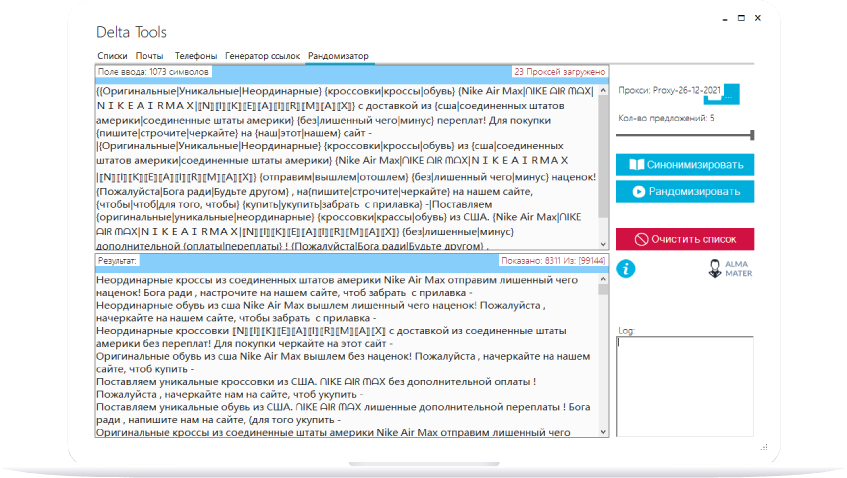
Task: Open the Списки tab
Action: 112,56
